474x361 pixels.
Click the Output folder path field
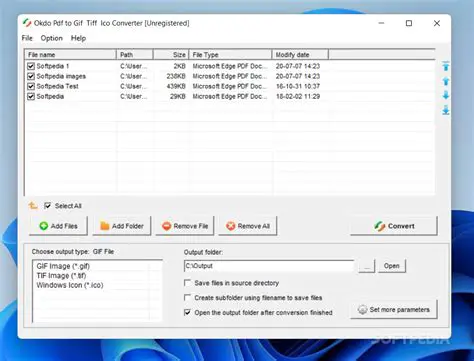(269, 266)
